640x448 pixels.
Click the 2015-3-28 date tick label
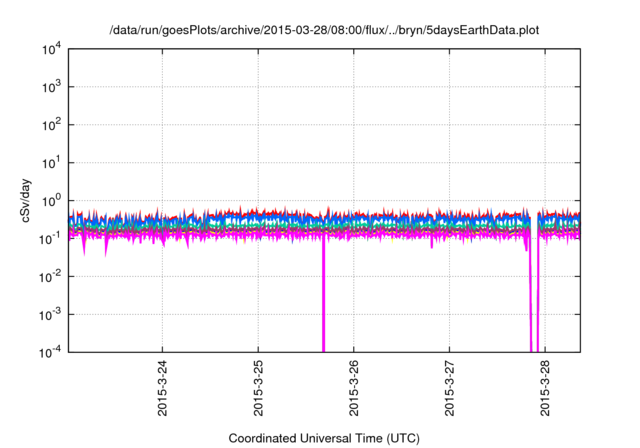pyautogui.click(x=545, y=388)
